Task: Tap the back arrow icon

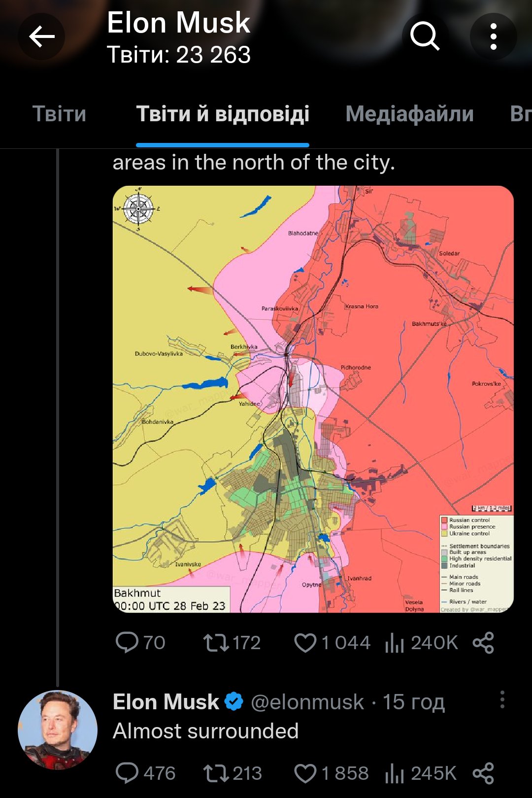Action: (x=41, y=36)
